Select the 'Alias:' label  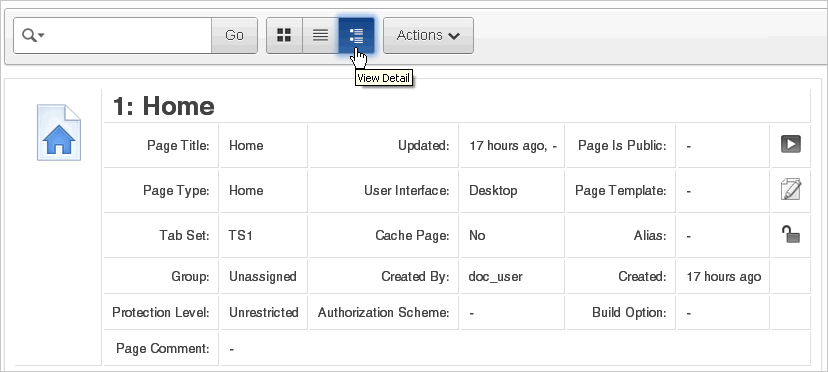650,235
